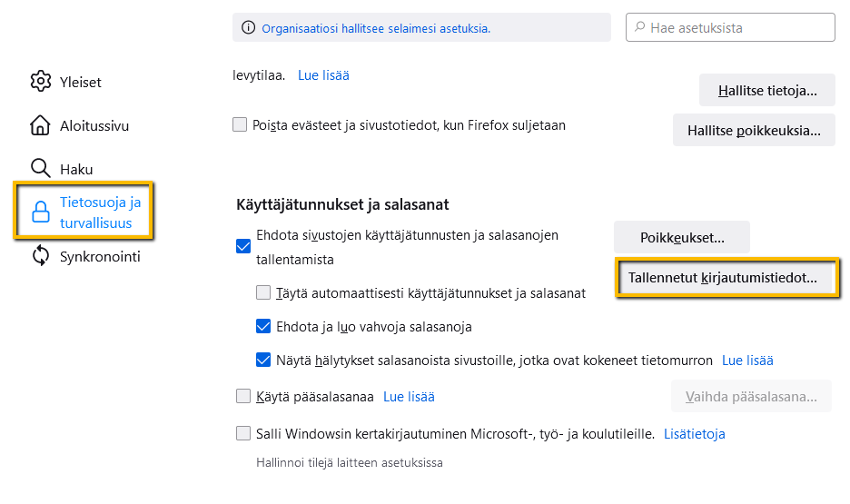Uncheck Ehdota sivustojen käyttäjätunnusten tallentamista
This screenshot has width=850, height=504.
pos(243,246)
